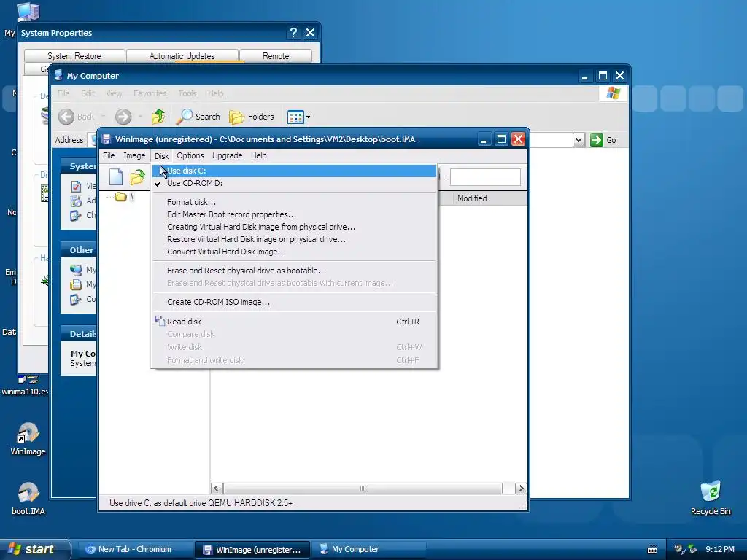Click Recycle Bin desktop icon
The image size is (747, 560).
tap(711, 498)
